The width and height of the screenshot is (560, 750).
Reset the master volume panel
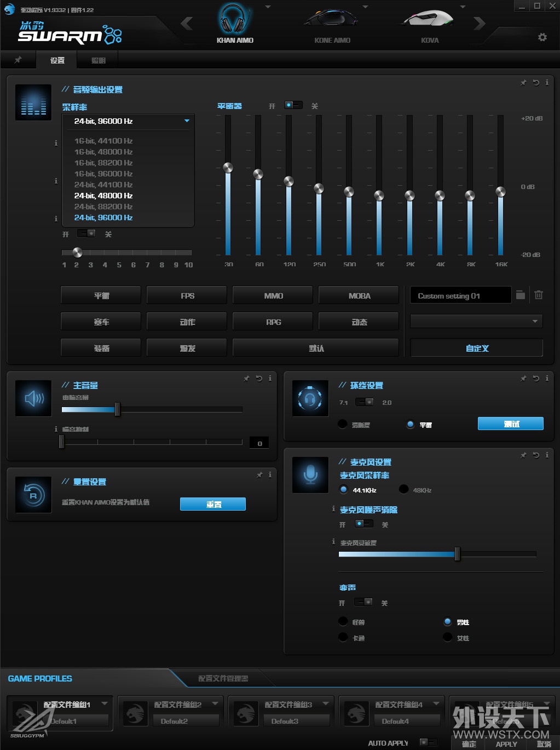coord(259,379)
